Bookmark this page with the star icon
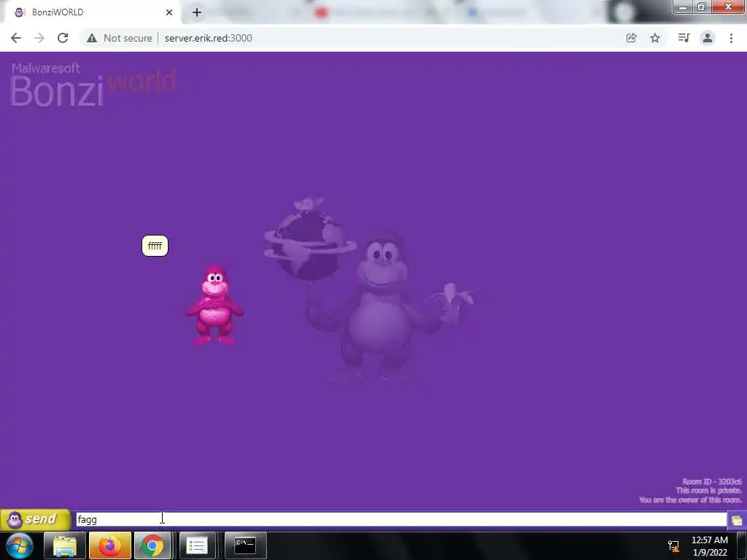The height and width of the screenshot is (560, 747). [x=655, y=38]
